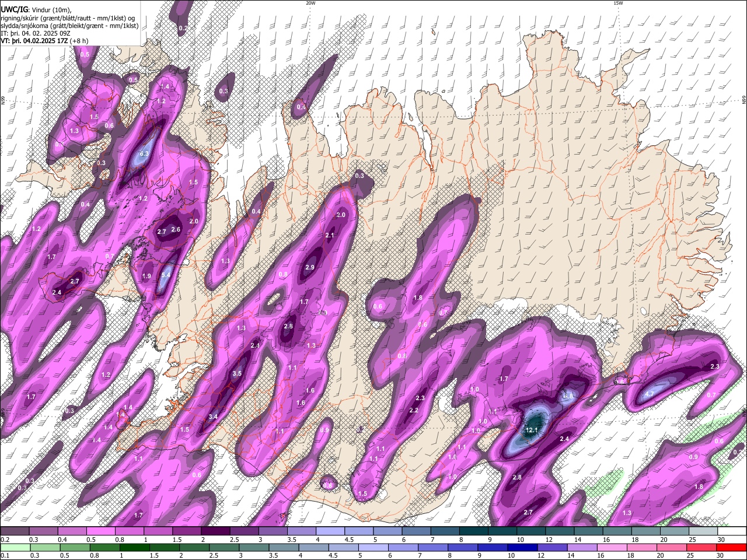Click the 0.2 label in top legend row

[x=5, y=540]
